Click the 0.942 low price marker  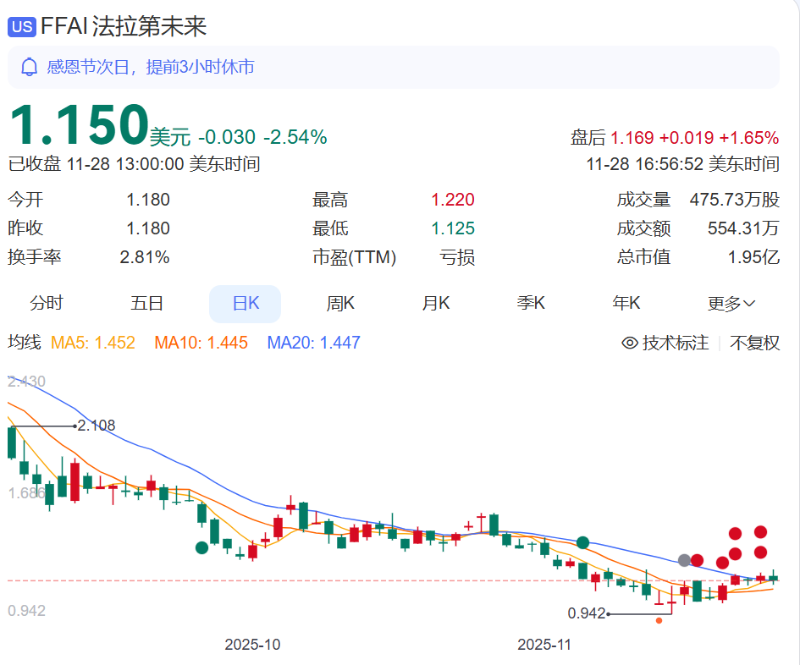[586, 610]
